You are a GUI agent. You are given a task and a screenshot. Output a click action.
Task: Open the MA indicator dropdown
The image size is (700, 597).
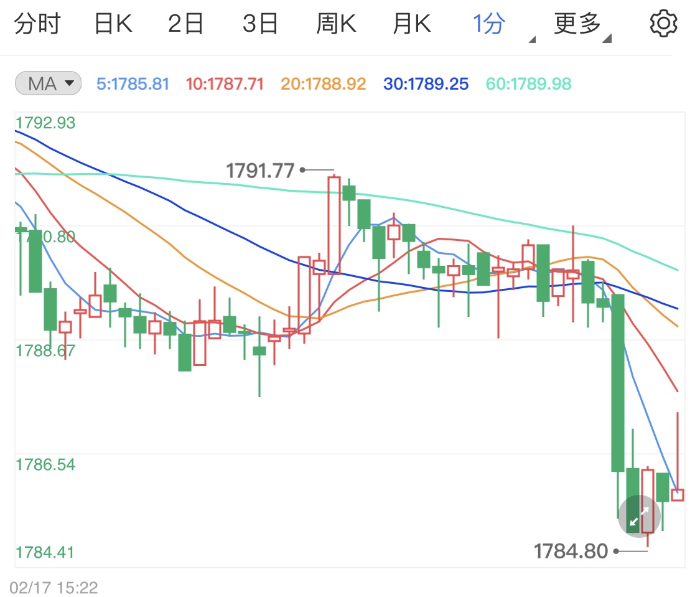click(x=47, y=83)
